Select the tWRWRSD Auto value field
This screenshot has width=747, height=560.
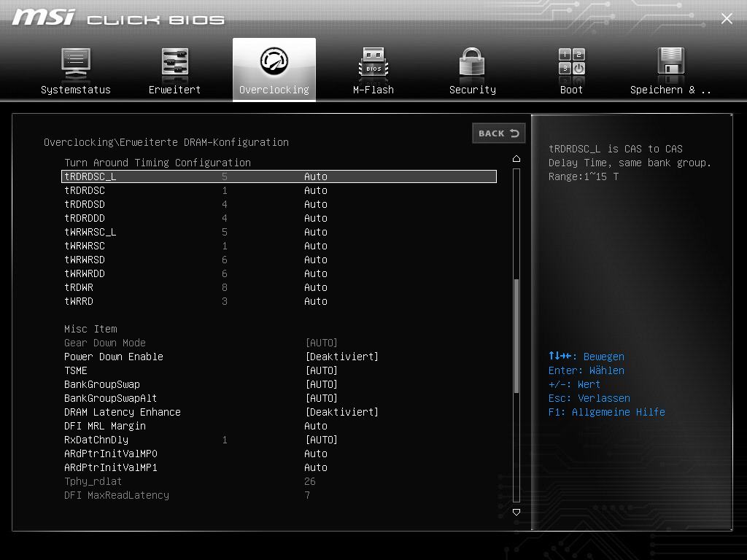pos(316,260)
